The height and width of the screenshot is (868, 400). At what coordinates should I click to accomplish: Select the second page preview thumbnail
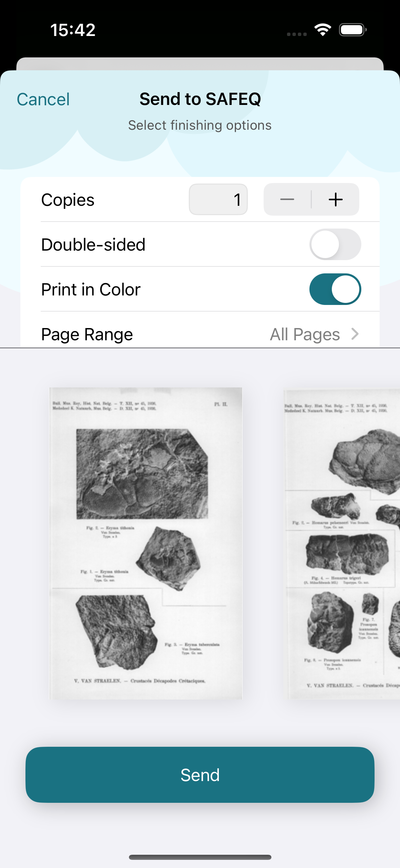(342, 543)
